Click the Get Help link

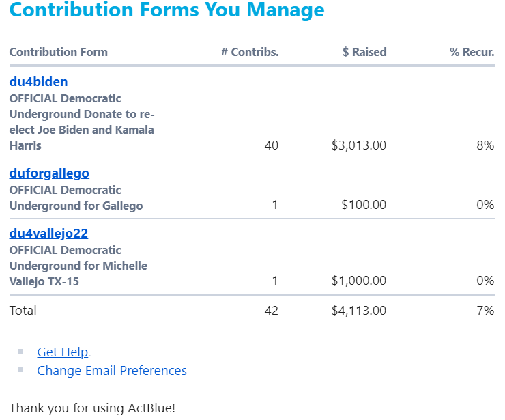(x=63, y=352)
